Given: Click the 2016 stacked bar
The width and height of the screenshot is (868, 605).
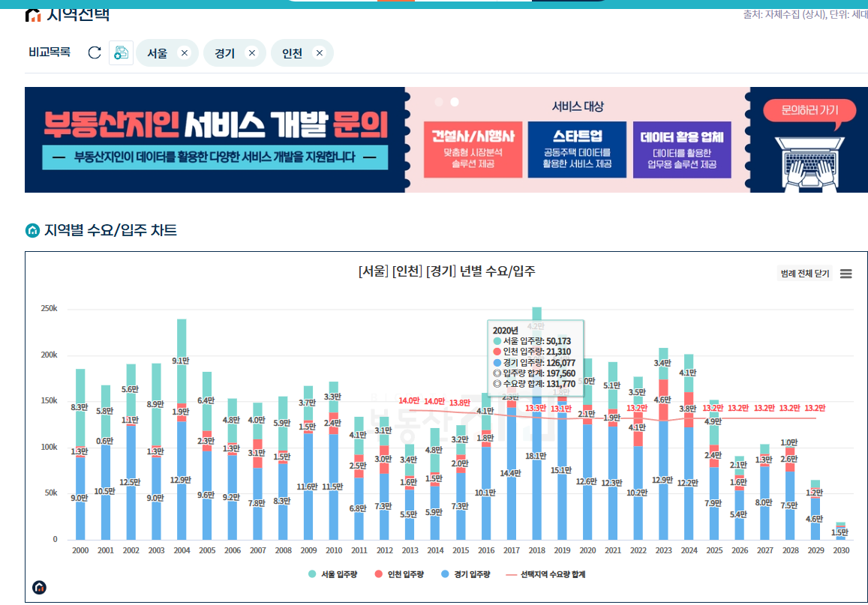Looking at the screenshot, I should (x=486, y=466).
